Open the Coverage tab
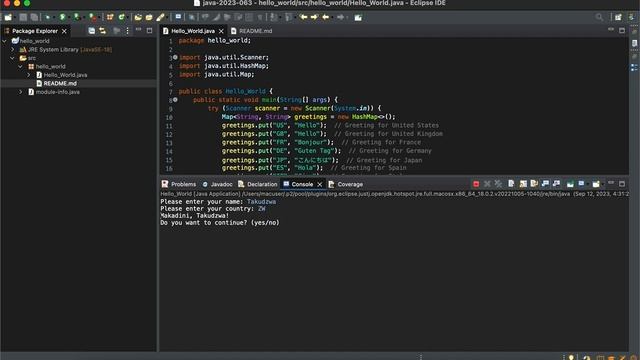This screenshot has width=640, height=360. pos(346,184)
